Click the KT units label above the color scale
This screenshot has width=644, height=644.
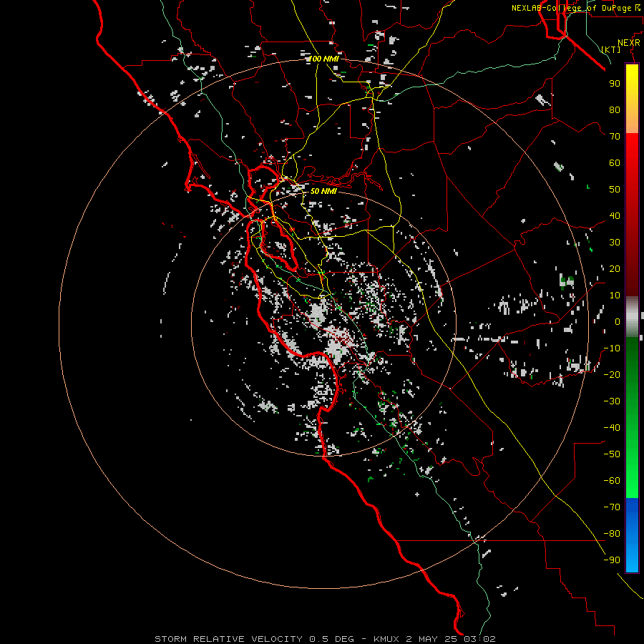click(611, 49)
